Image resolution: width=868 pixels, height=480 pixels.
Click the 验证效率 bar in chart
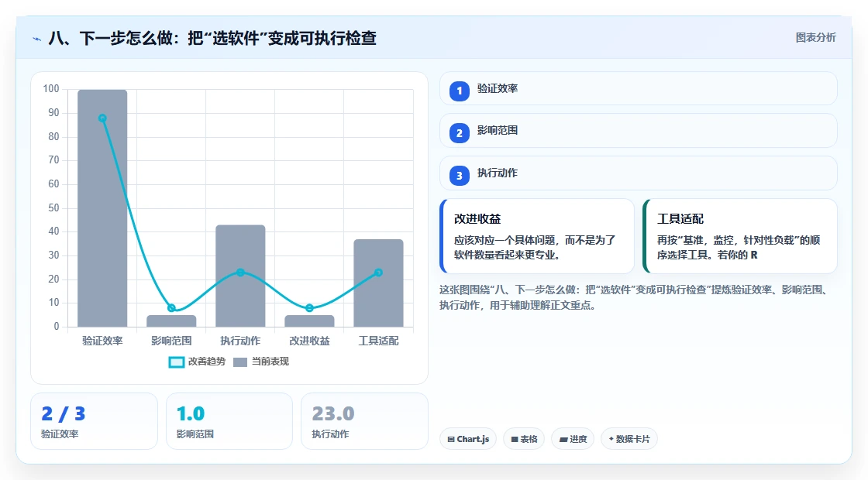pos(102,208)
